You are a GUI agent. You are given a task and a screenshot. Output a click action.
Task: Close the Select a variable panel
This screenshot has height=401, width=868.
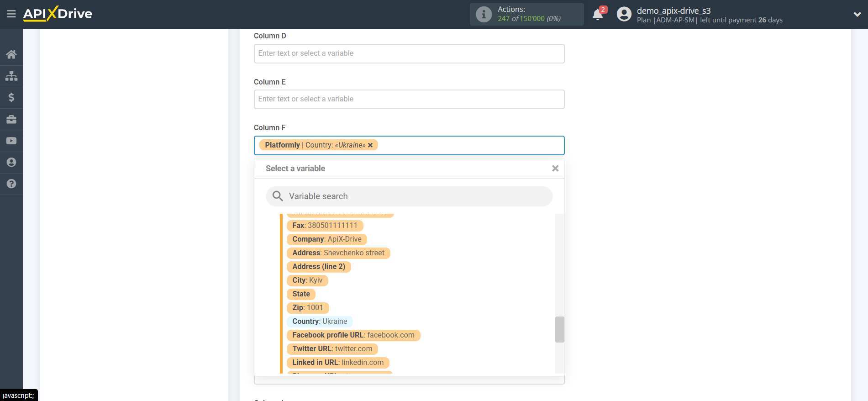(x=555, y=169)
